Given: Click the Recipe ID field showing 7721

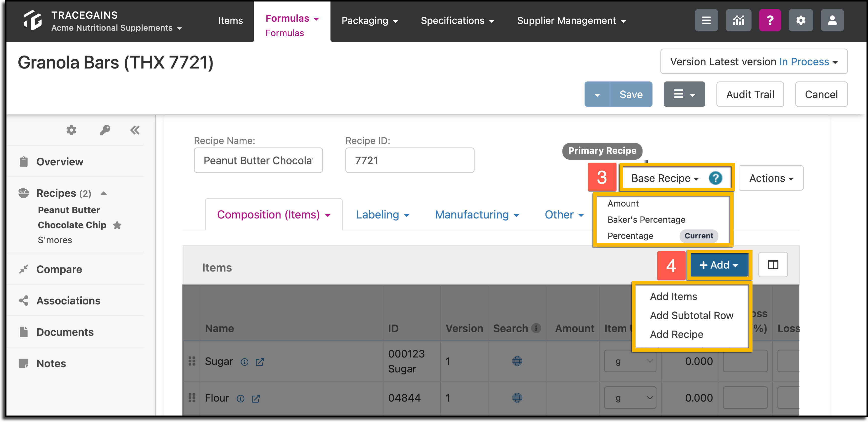Looking at the screenshot, I should (x=410, y=160).
